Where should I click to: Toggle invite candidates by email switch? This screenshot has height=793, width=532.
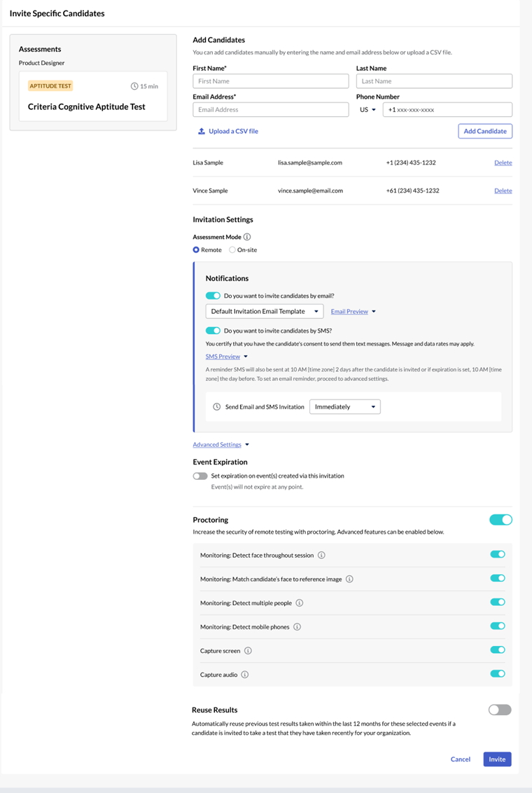click(x=213, y=296)
